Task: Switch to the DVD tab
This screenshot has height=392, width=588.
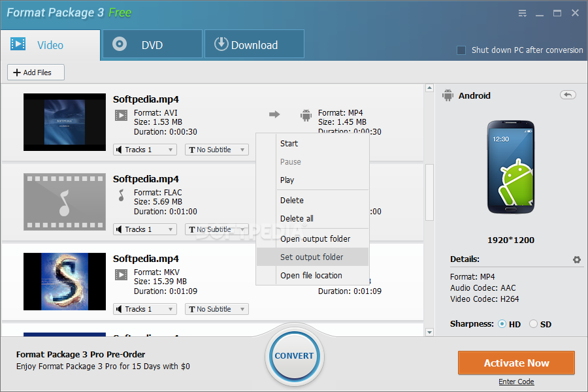Action: tap(152, 44)
